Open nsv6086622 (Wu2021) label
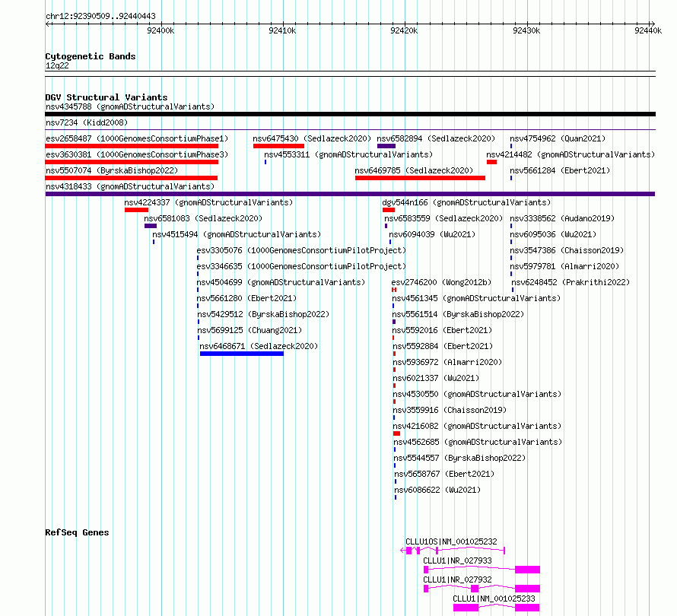This screenshot has width=677, height=616. [x=437, y=490]
